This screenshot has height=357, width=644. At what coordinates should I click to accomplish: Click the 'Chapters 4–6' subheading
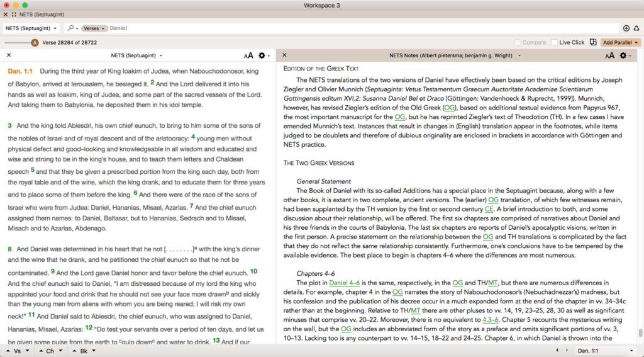tap(316, 273)
